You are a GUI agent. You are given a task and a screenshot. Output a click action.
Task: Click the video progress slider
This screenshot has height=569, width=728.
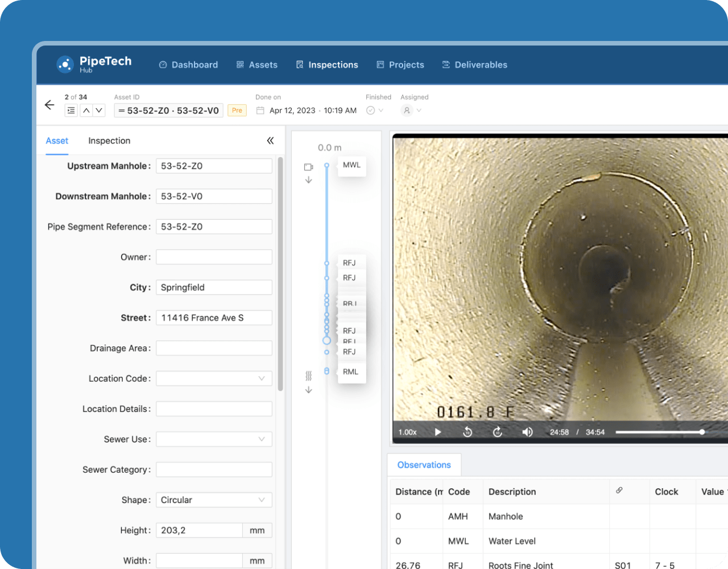[x=660, y=432]
